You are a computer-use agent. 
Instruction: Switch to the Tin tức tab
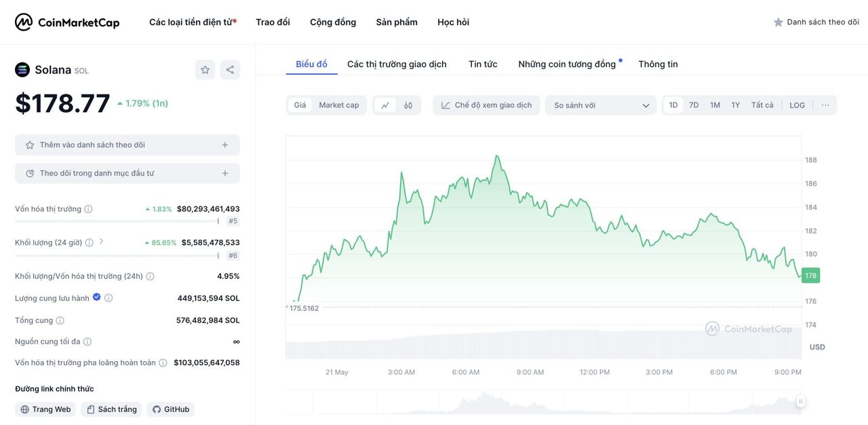(x=483, y=64)
